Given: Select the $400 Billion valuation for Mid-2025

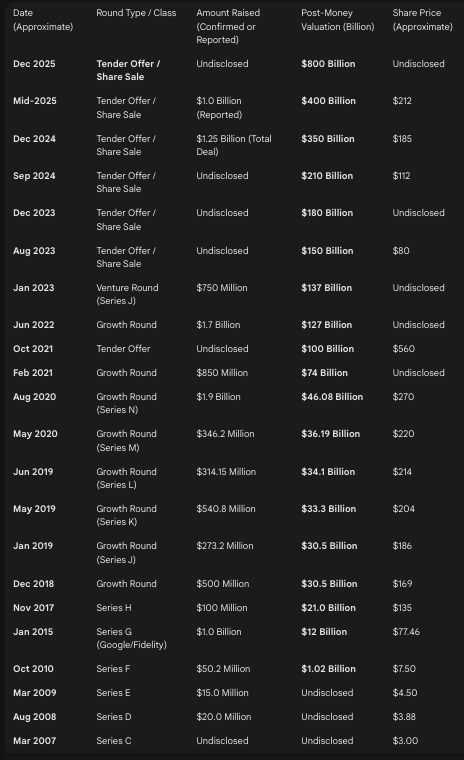Looking at the screenshot, I should tap(328, 101).
